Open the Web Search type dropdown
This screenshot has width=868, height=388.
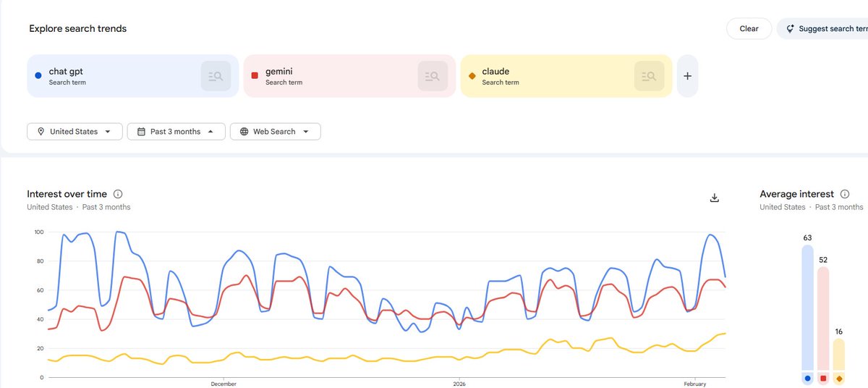275,132
